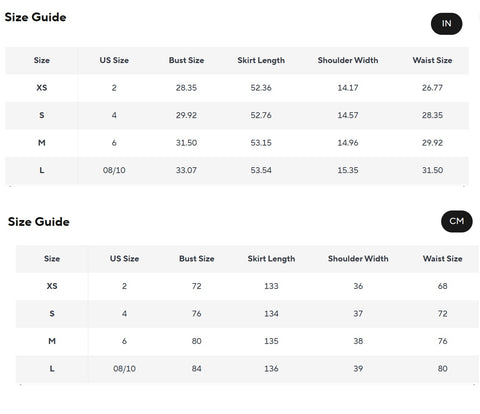The height and width of the screenshot is (414, 480).
Task: Click Shoulder Width header in CM table
Action: click(x=358, y=259)
